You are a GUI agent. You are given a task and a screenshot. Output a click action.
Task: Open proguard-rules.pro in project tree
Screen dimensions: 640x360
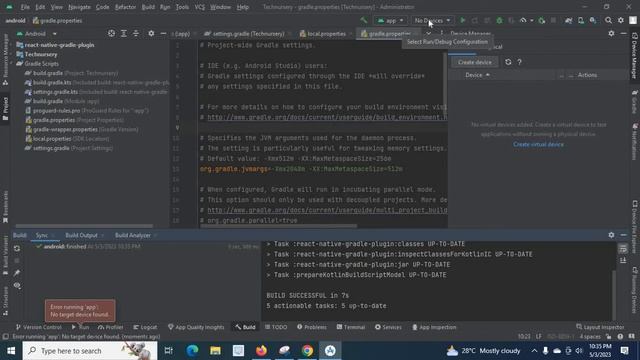tap(87, 111)
